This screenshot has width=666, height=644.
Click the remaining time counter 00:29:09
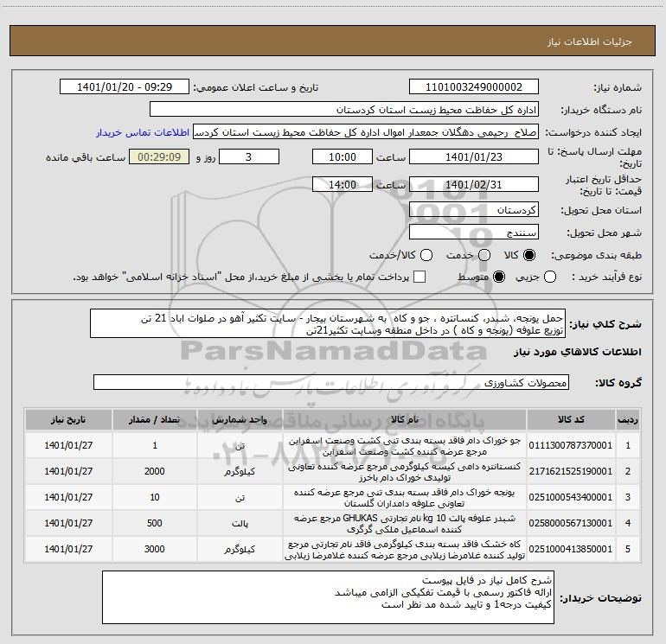tap(159, 156)
